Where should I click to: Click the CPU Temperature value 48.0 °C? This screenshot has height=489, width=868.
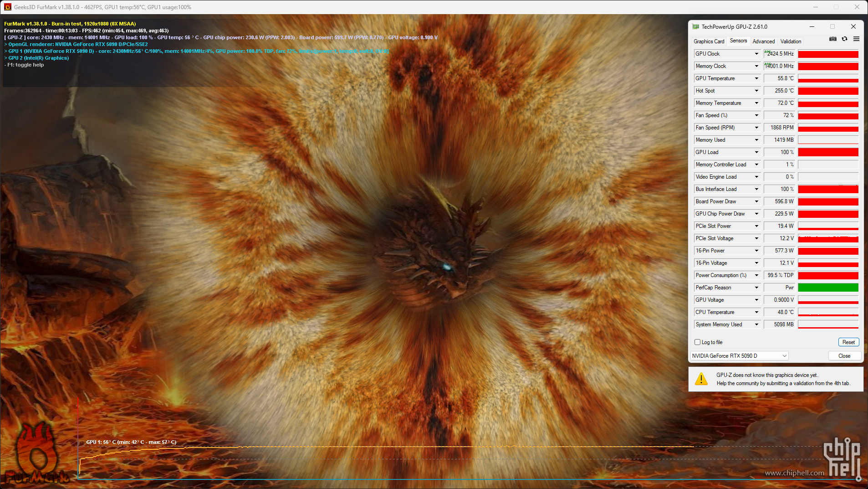779,312
